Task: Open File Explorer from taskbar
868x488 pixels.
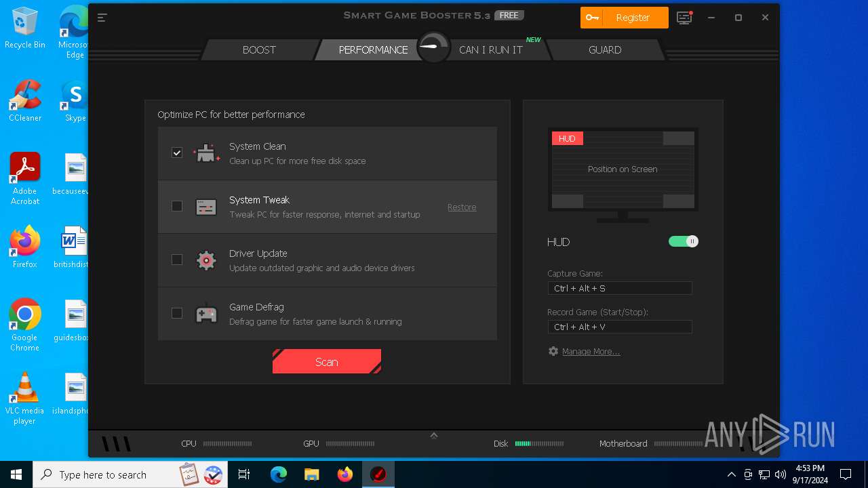Action: [x=312, y=474]
